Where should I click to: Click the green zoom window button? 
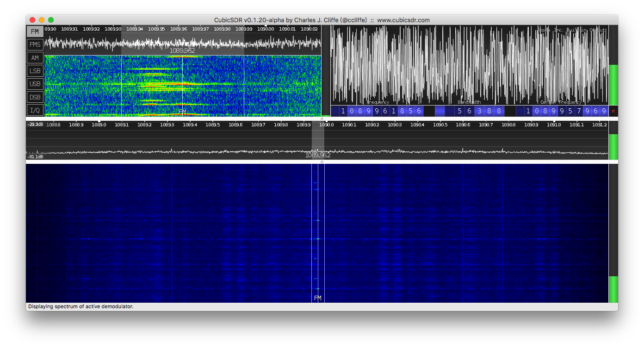pos(51,20)
